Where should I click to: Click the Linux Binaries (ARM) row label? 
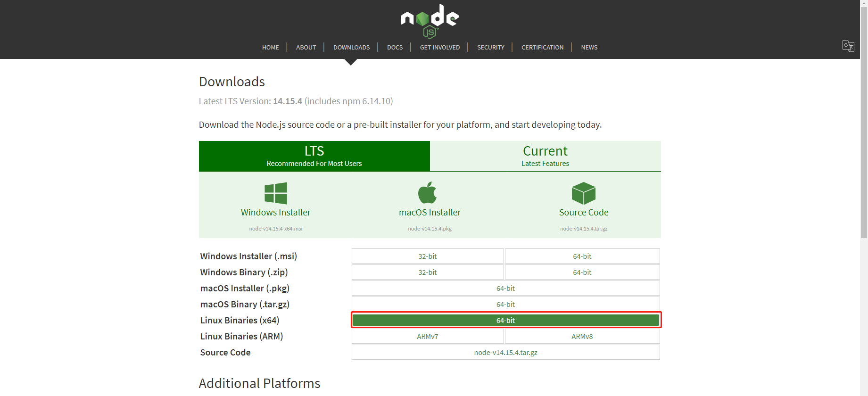[x=241, y=336]
